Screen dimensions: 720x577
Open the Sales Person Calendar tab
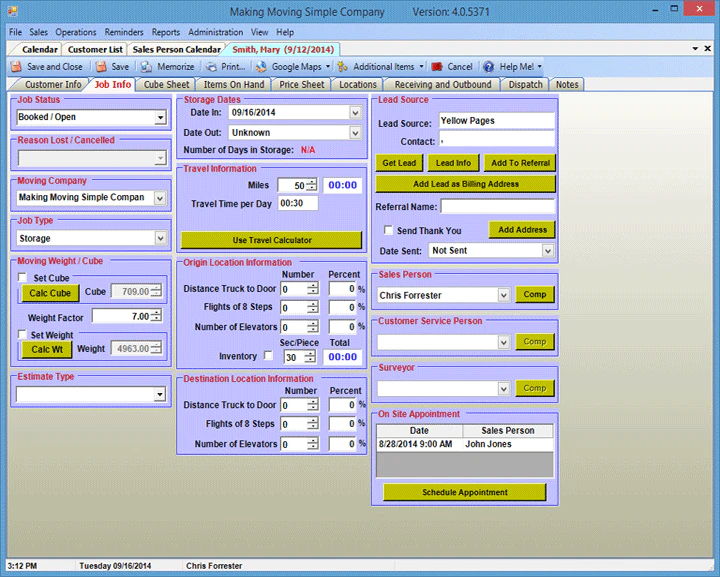[x=176, y=49]
